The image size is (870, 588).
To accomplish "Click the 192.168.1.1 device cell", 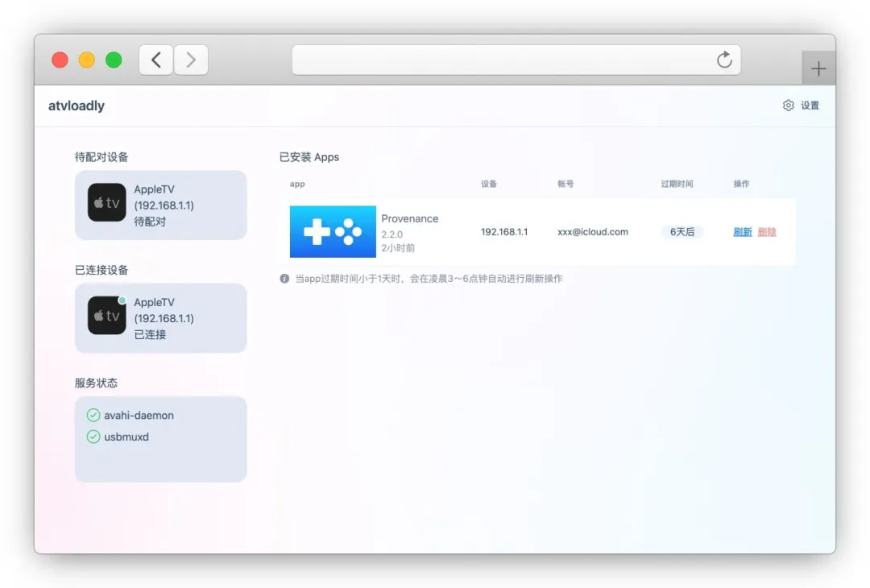I will (504, 232).
